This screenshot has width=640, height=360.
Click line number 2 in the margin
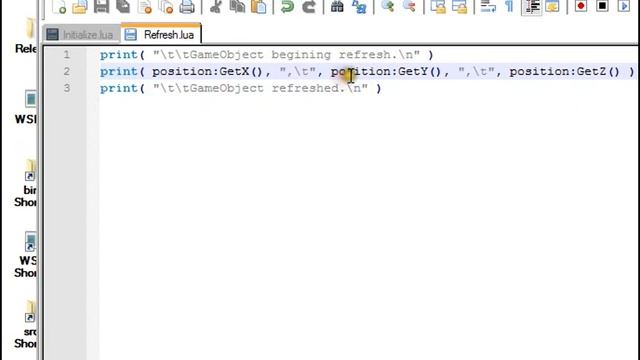click(x=67, y=71)
